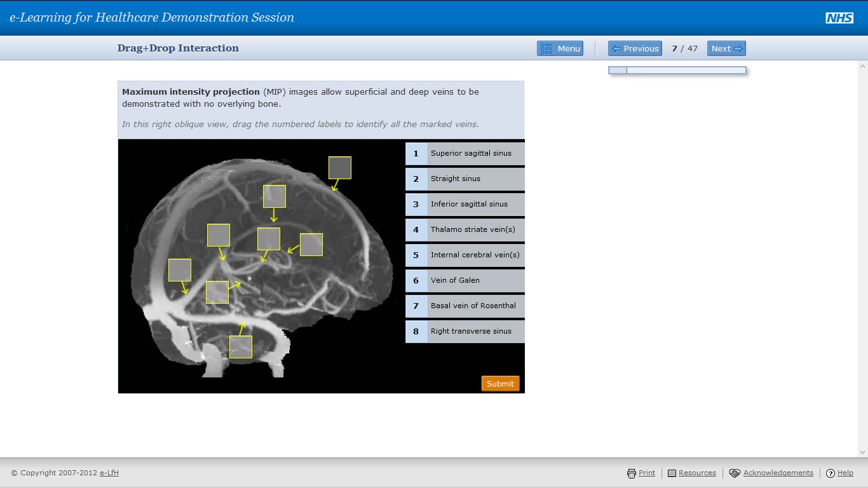The width and height of the screenshot is (868, 488).
Task: Click the NHS logo
Action: pos(839,18)
